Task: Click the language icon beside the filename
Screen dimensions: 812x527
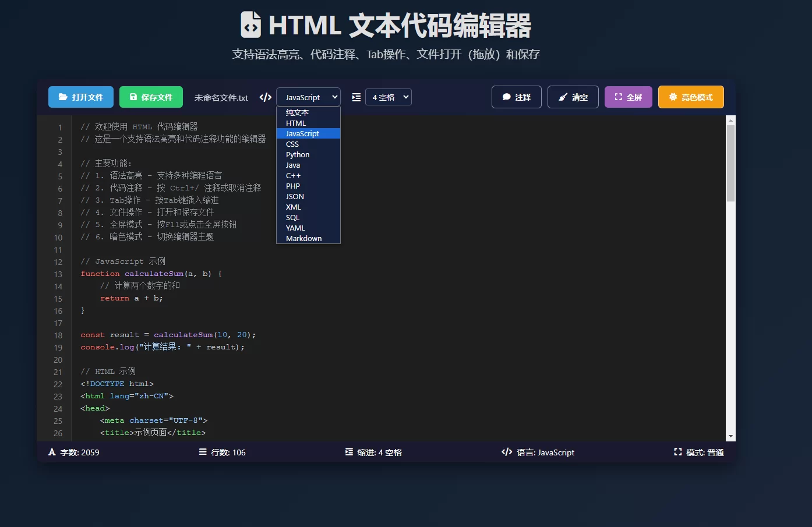Action: 266,97
